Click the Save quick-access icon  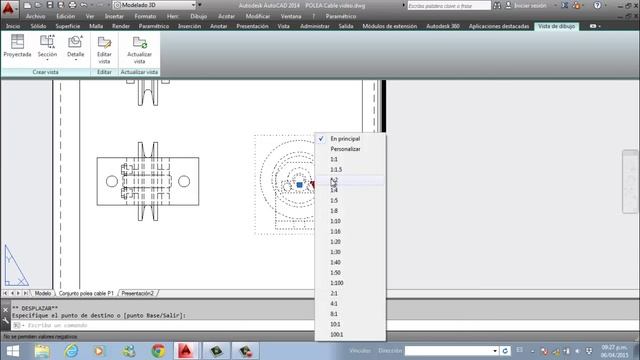click(x=49, y=5)
